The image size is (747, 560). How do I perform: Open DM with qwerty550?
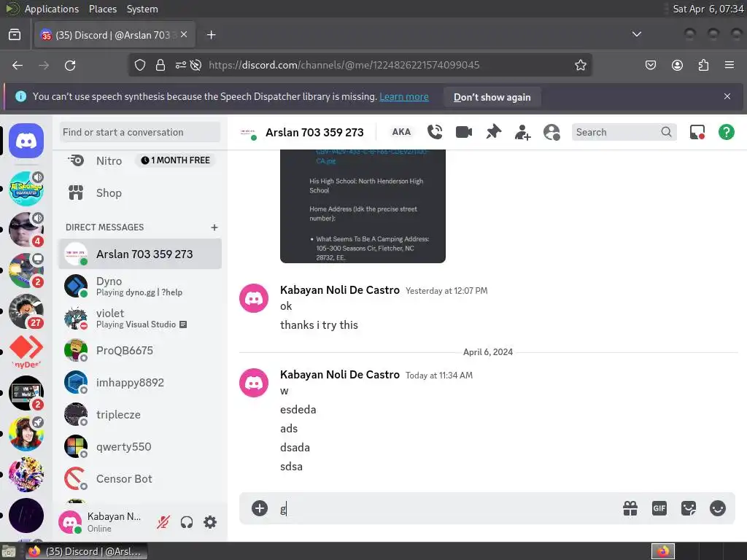[x=140, y=447]
